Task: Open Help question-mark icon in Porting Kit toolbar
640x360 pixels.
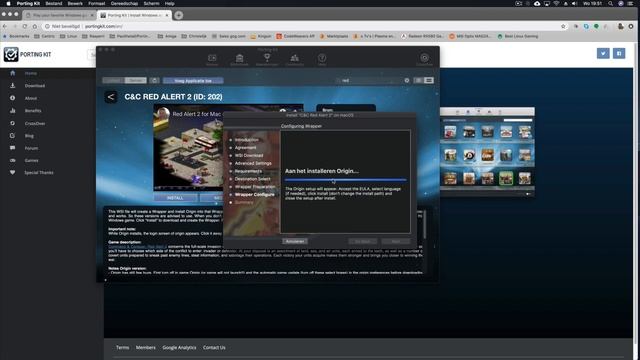Action: coord(322,58)
